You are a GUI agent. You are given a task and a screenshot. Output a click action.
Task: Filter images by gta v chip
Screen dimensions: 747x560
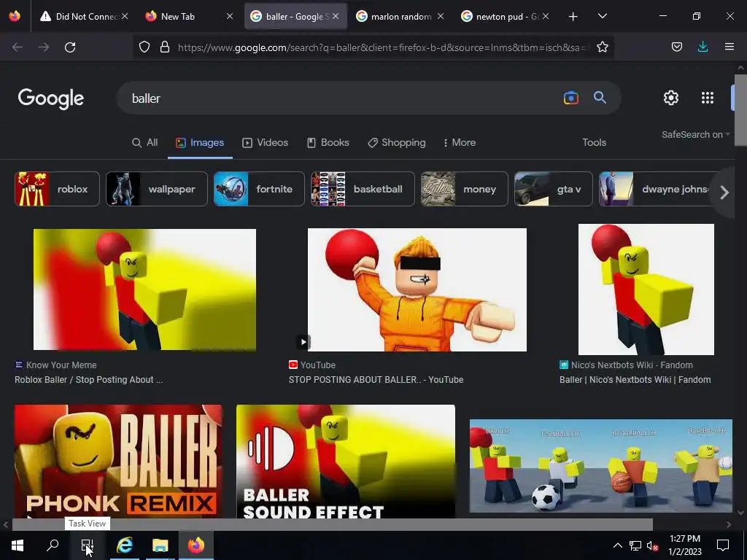tap(554, 189)
